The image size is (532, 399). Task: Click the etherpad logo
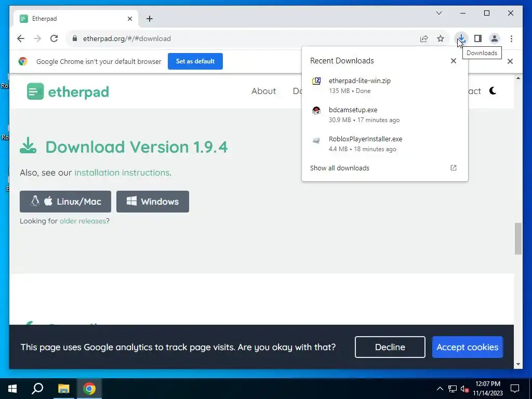click(x=68, y=91)
